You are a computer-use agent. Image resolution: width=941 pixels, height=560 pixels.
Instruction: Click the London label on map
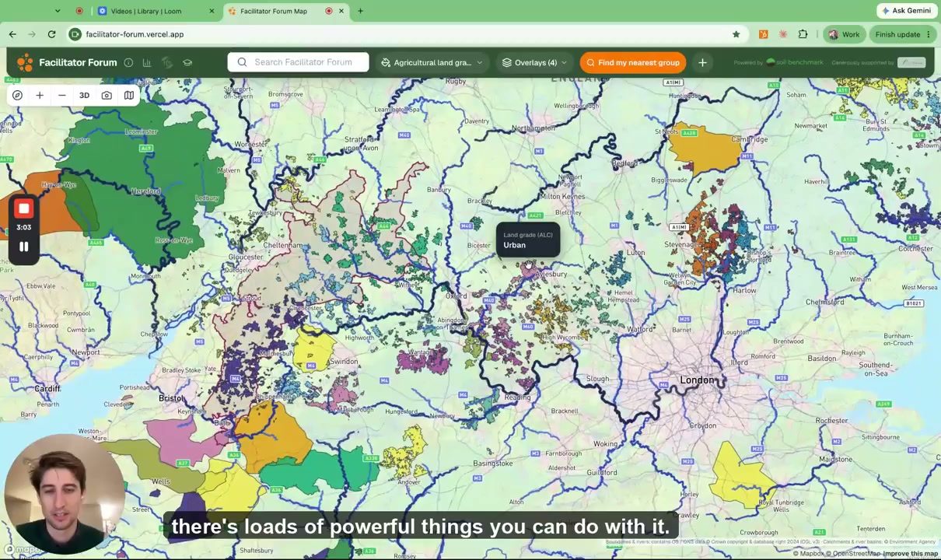coord(696,380)
